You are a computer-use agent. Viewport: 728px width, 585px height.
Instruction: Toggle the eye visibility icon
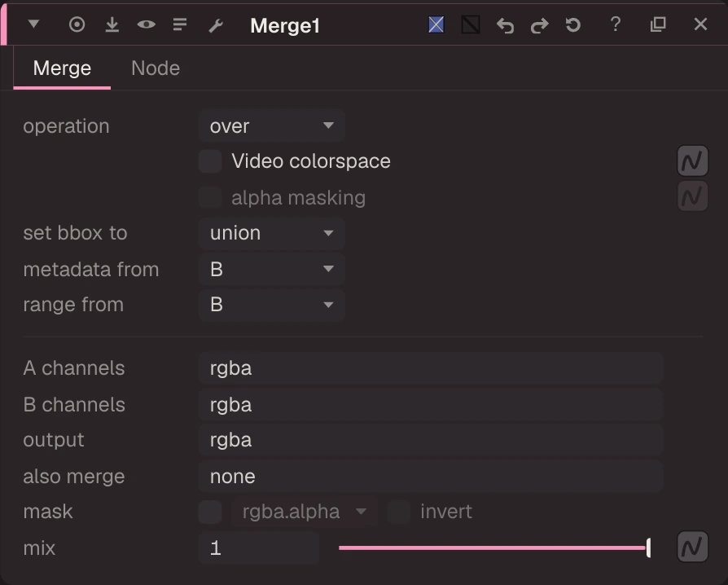[147, 24]
